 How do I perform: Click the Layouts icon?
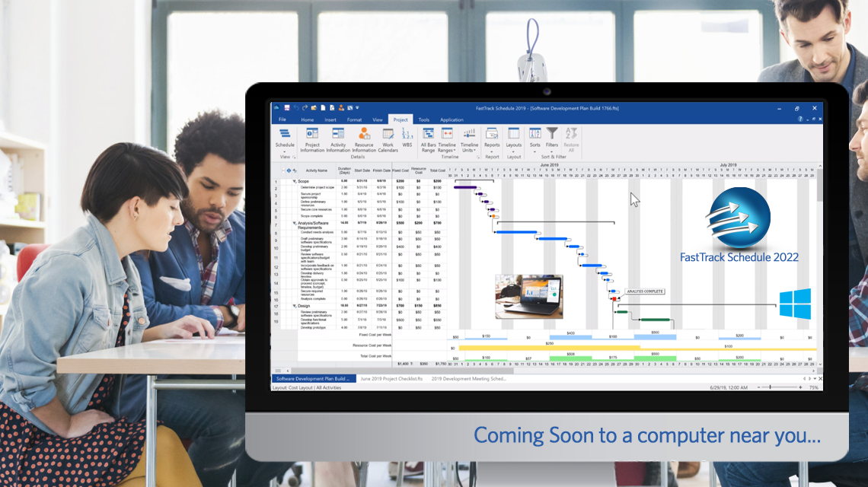tap(514, 134)
